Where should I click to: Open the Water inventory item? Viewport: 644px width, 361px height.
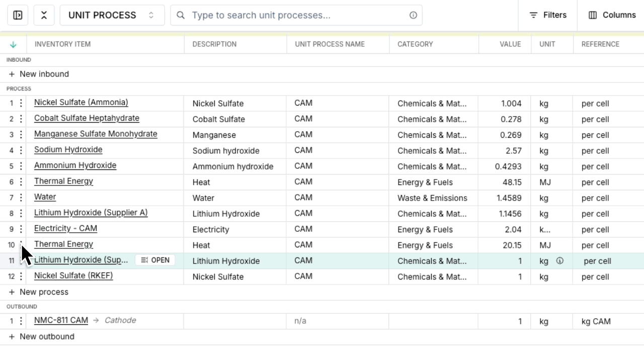tap(45, 197)
